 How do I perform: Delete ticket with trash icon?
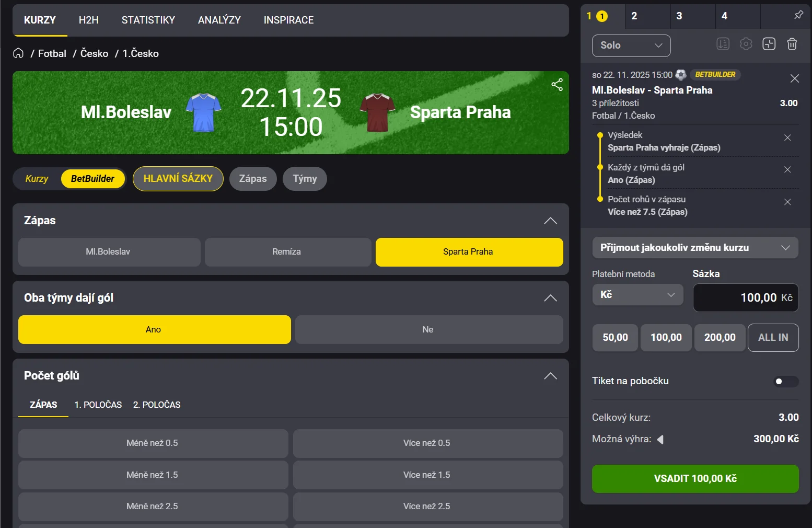tap(792, 44)
